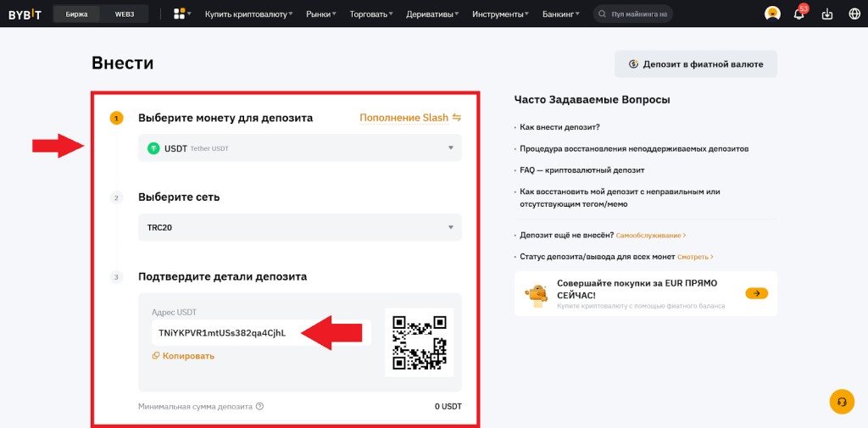Open the language globe icon
This screenshot has height=428, width=868.
[854, 14]
